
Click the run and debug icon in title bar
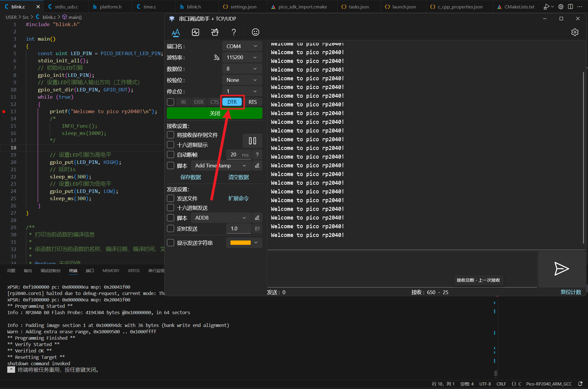[547, 6]
